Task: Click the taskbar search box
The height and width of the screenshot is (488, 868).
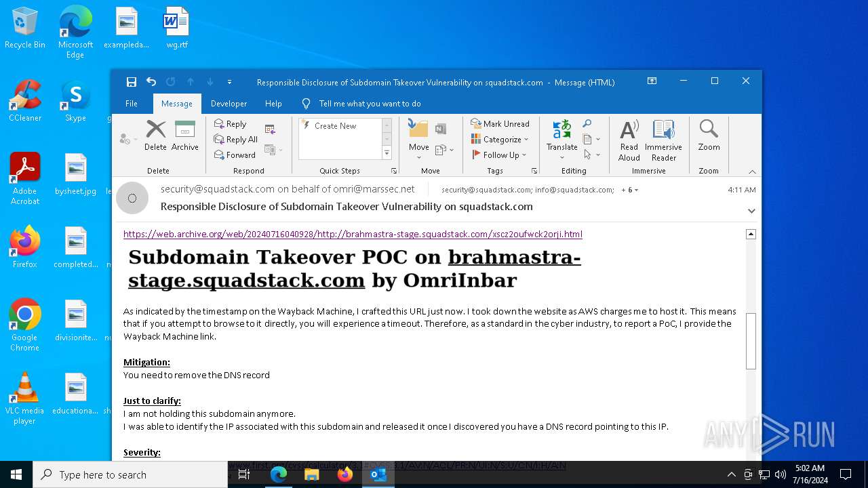Action: pyautogui.click(x=130, y=474)
